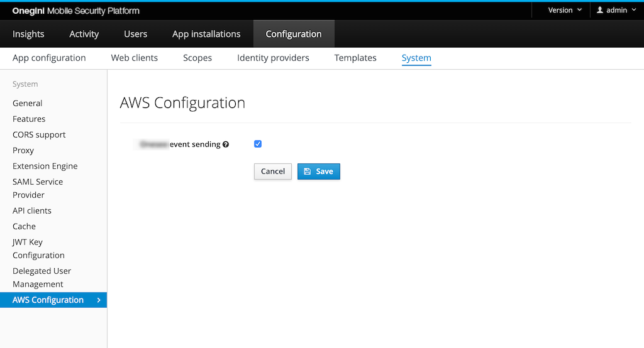Click the Onegini Mobile Security Platform logo

(x=76, y=11)
